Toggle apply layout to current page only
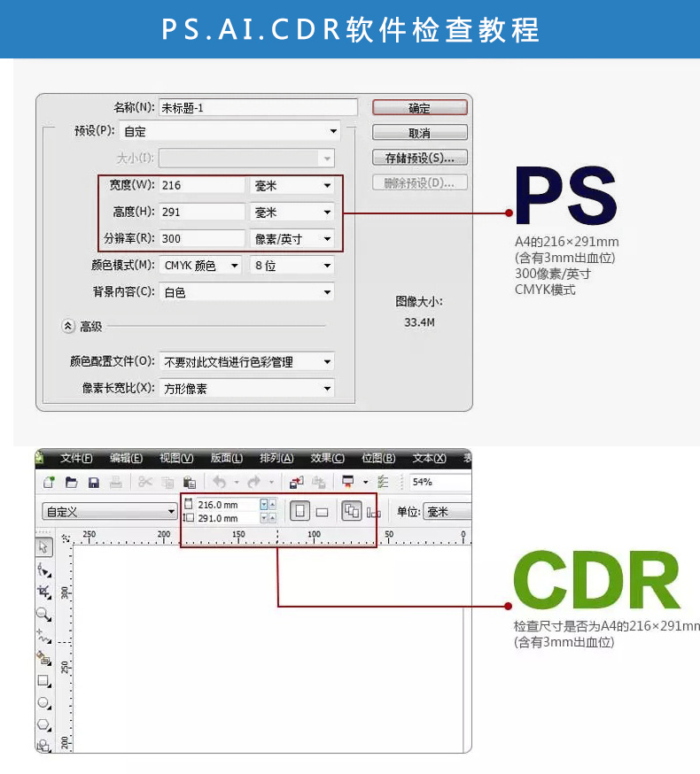Image resolution: width=700 pixels, height=774 pixels. (373, 513)
